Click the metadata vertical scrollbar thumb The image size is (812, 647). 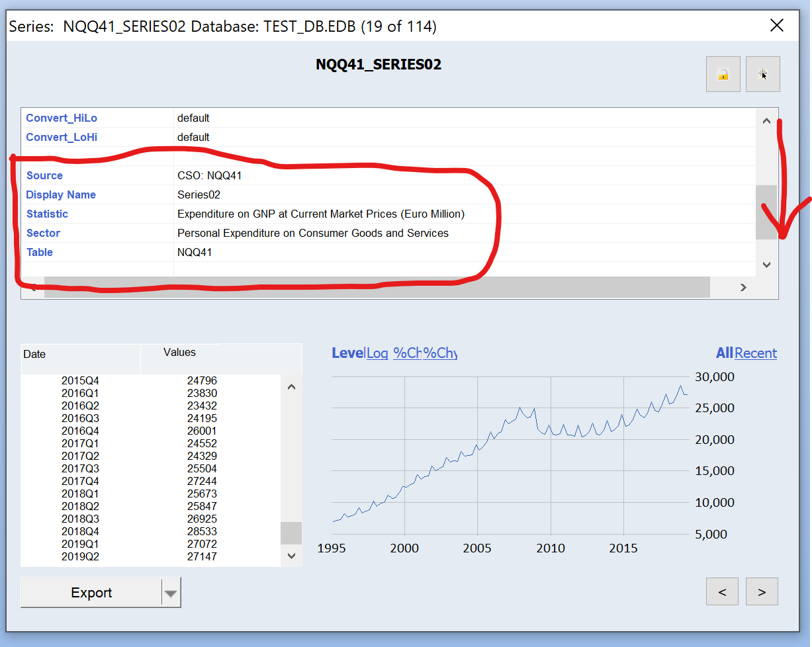(x=766, y=212)
